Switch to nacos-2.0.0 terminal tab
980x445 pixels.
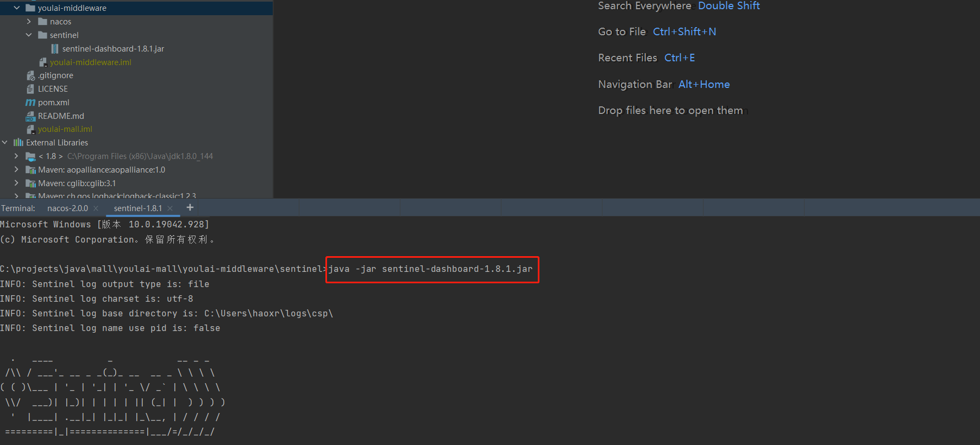pyautogui.click(x=67, y=208)
